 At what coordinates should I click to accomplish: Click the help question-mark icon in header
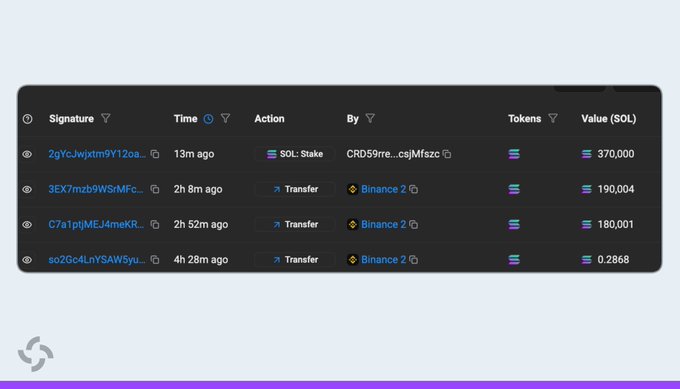pyautogui.click(x=27, y=119)
